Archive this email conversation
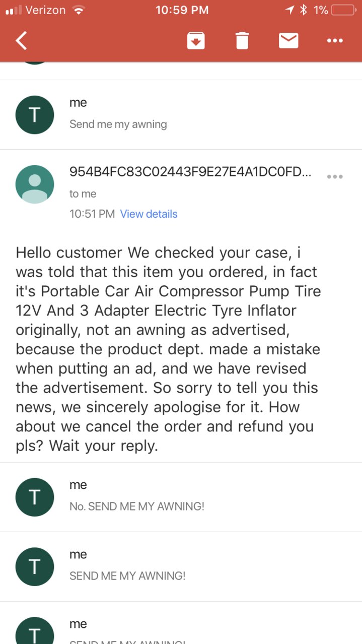Viewport: 362px width, 644px height. (x=196, y=41)
